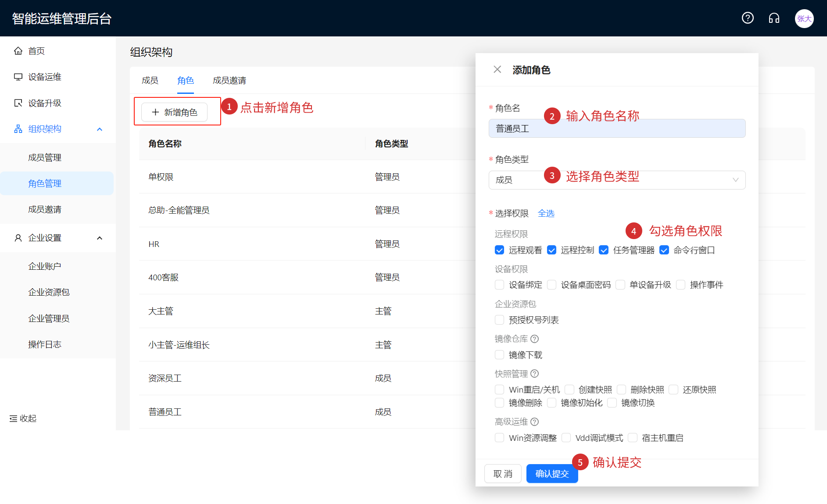This screenshot has width=827, height=504.
Task: Click the help icon next to 镜像仓库
Action: [534, 339]
